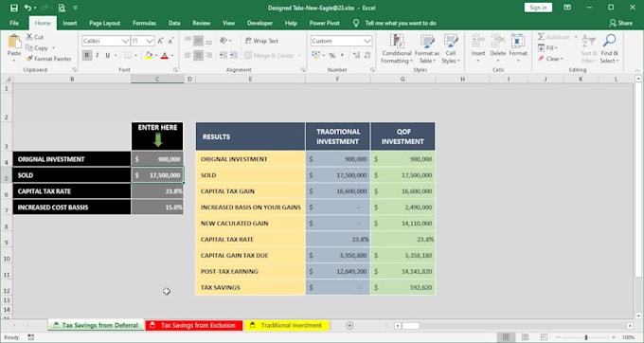Open the Ribbon Display Options icon
Image resolution: width=644 pixels, height=343 pixels.
click(x=567, y=8)
